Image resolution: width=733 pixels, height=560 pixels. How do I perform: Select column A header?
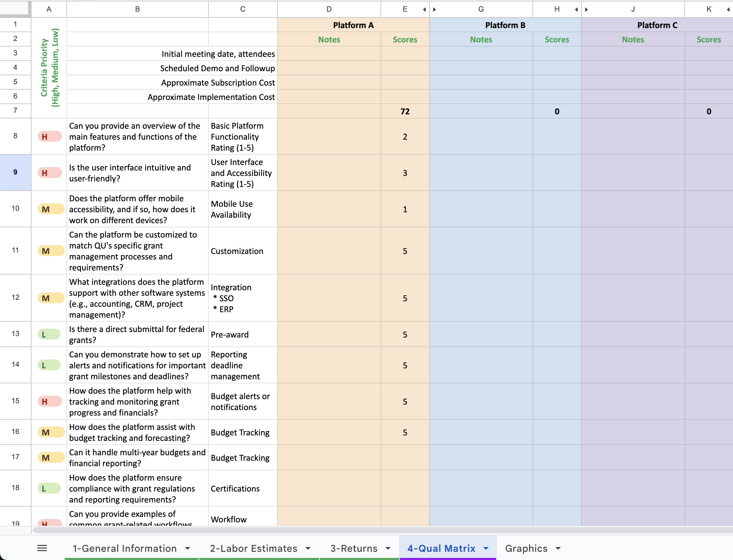tap(49, 9)
